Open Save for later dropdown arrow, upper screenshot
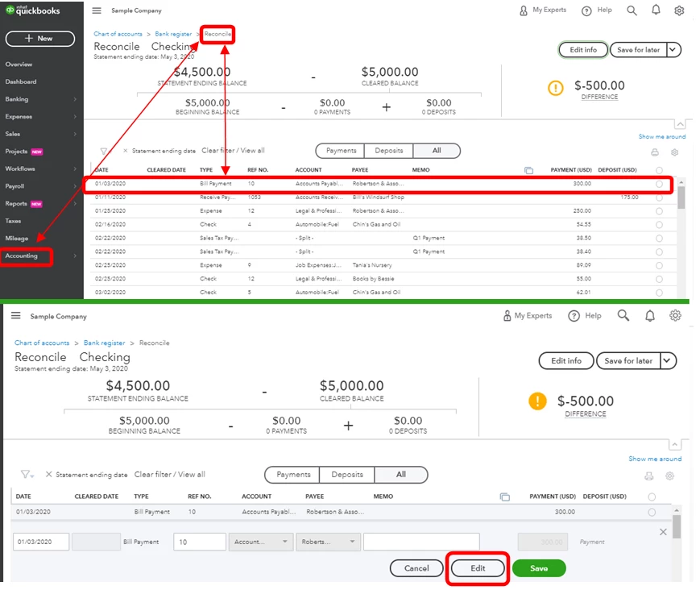Viewport: 700px width, 611px height. tap(673, 50)
